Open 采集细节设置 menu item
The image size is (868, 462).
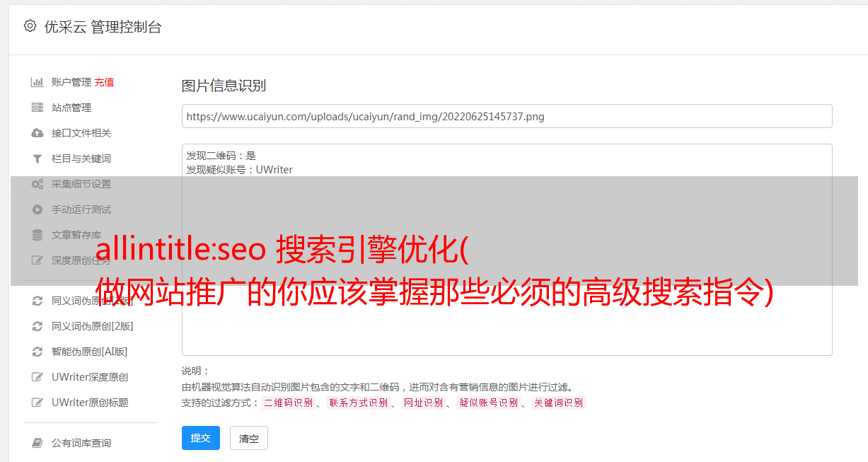pyautogui.click(x=81, y=184)
